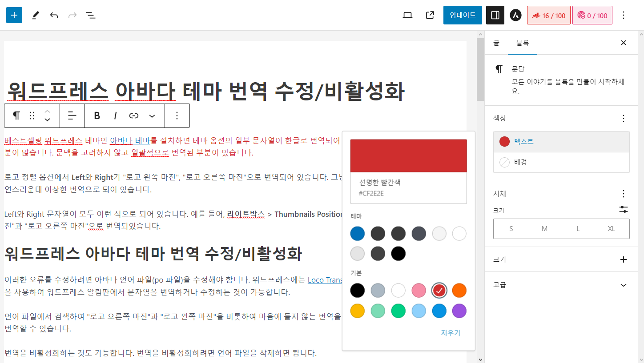
Task: Change paragraph block type icon
Action: point(16,116)
